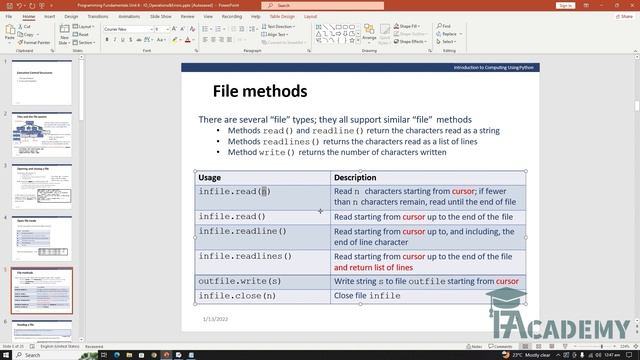Open the Font size dropdown

pos(162,29)
